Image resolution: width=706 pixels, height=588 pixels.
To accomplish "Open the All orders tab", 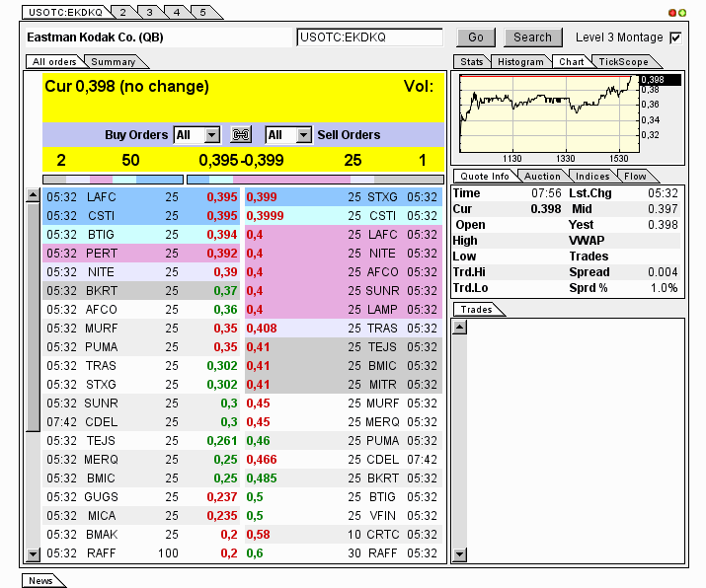I will (54, 61).
